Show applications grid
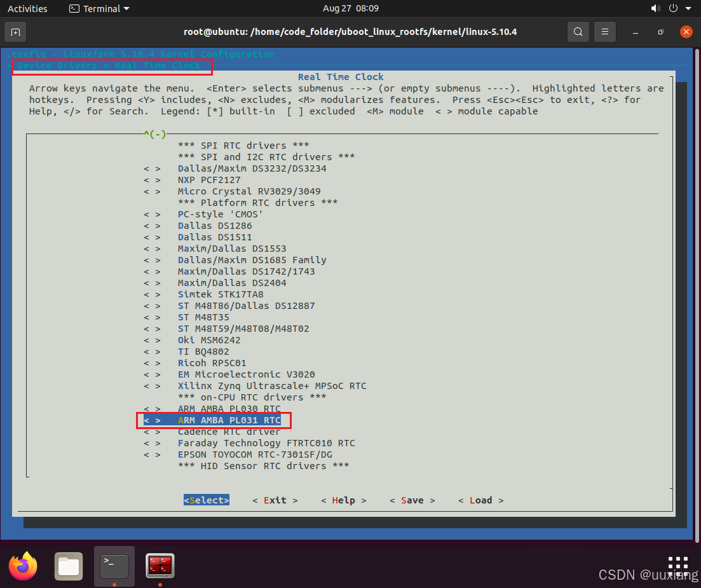 pyautogui.click(x=677, y=566)
